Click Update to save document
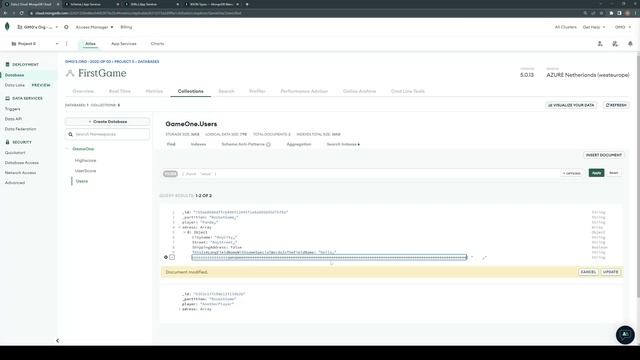 [x=611, y=272]
